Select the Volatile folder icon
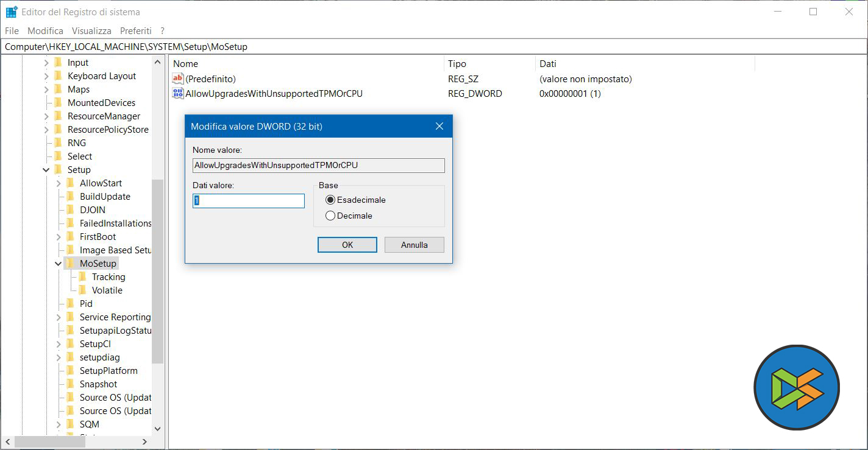Screen dimensions: 868x450 82,290
